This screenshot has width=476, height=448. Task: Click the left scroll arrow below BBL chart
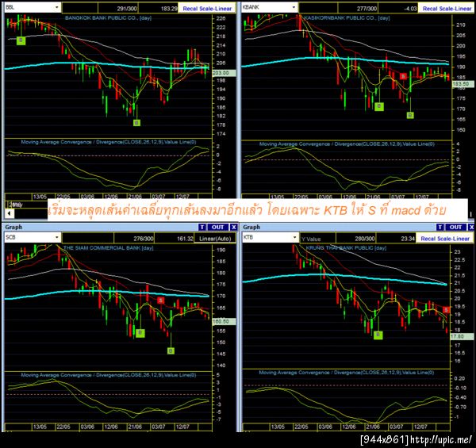(10, 213)
